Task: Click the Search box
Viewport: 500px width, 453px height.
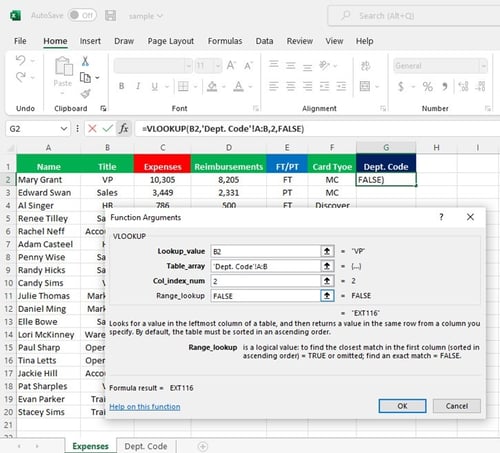Action: coord(414,16)
